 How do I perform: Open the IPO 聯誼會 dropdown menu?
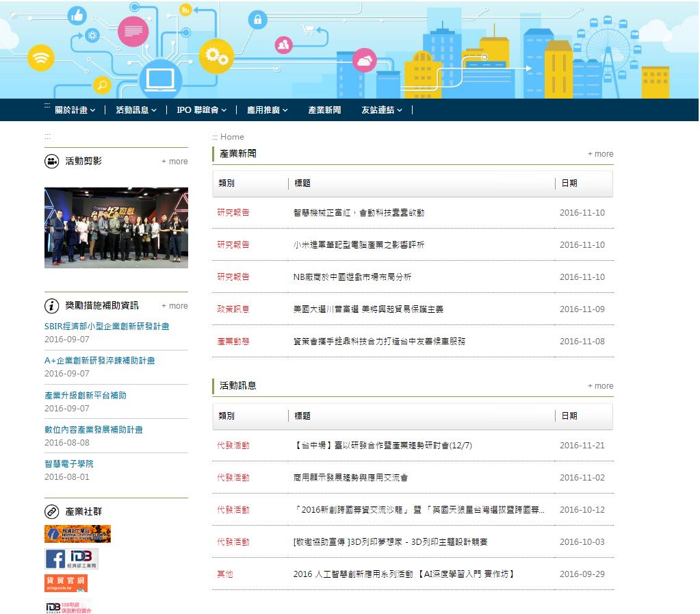pyautogui.click(x=201, y=110)
